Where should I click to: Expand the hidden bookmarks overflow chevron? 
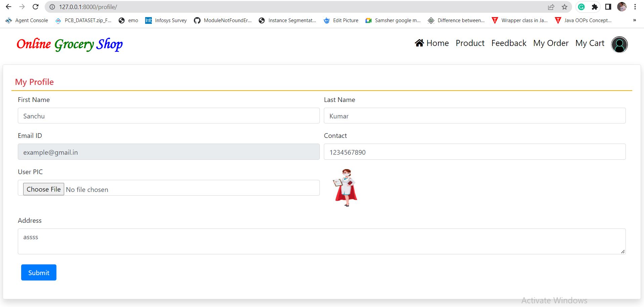[634, 20]
